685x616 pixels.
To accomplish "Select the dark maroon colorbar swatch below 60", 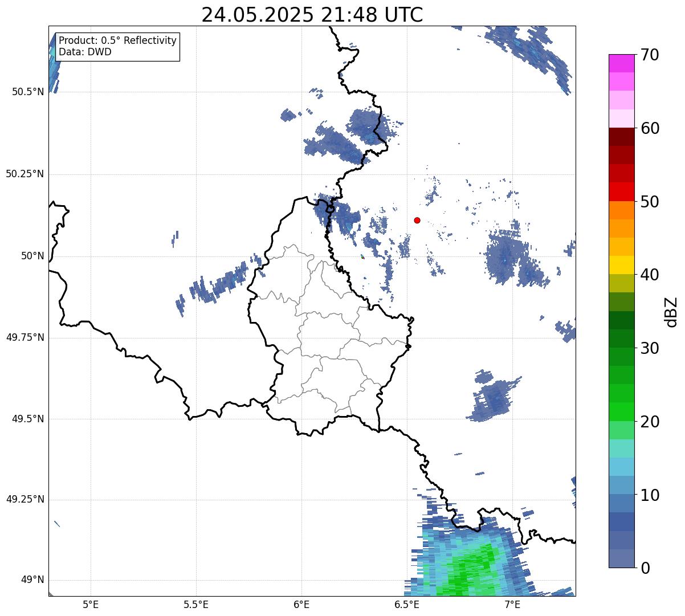I will pos(621,137).
